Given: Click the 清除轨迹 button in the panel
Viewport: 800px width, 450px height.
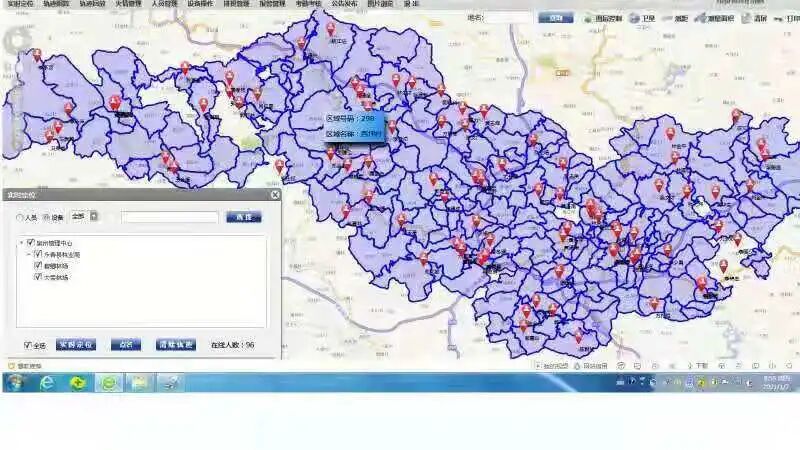Looking at the screenshot, I should 176,345.
